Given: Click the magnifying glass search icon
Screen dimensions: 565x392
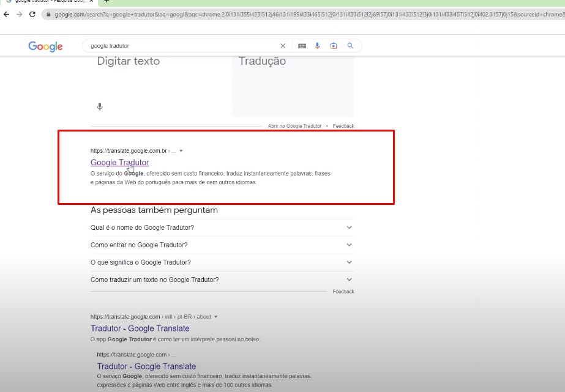Looking at the screenshot, I should [x=350, y=46].
